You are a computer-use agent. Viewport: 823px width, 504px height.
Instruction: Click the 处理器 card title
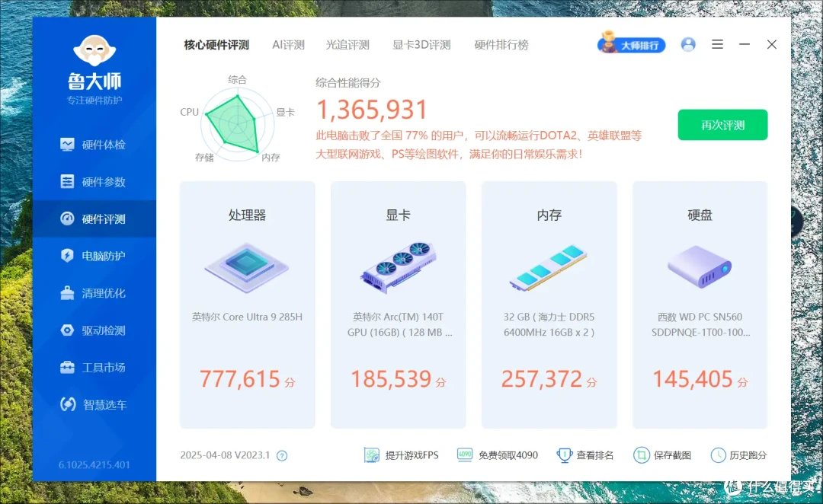(x=247, y=215)
